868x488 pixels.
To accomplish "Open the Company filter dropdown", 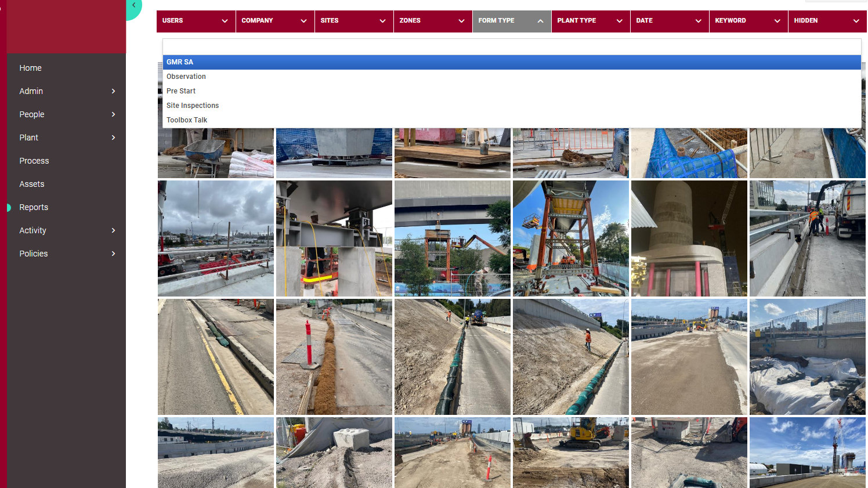I will 275,21.
